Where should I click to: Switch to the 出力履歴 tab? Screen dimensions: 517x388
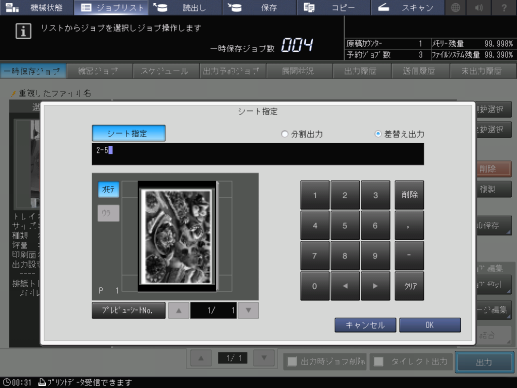click(x=361, y=71)
